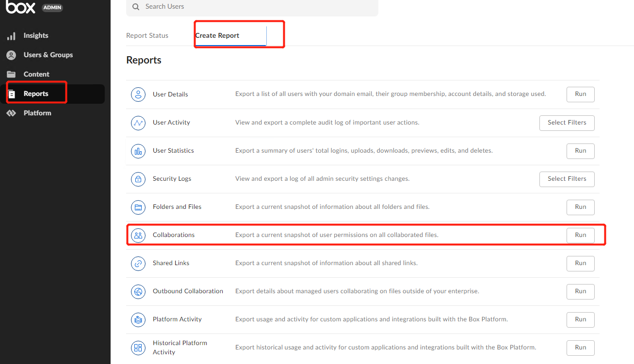Switch to the Report Status tab
Viewport: 634px width, 364px height.
point(147,36)
